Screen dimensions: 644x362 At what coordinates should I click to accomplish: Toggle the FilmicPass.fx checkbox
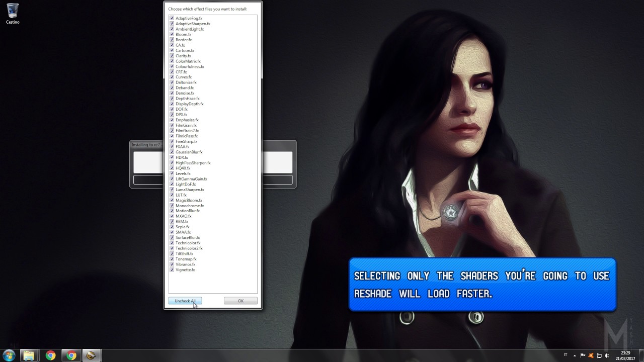[x=172, y=136]
